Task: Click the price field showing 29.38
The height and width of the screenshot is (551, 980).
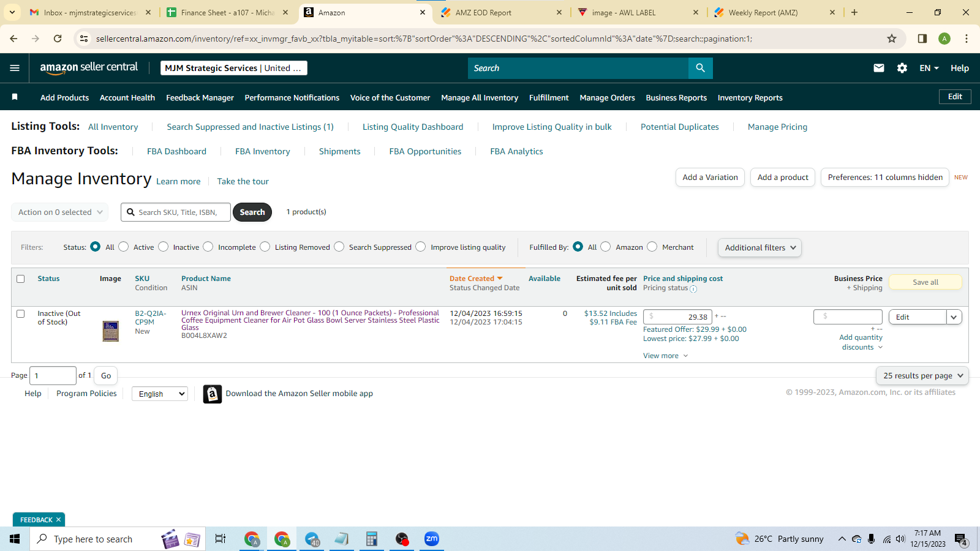Action: coord(677,317)
